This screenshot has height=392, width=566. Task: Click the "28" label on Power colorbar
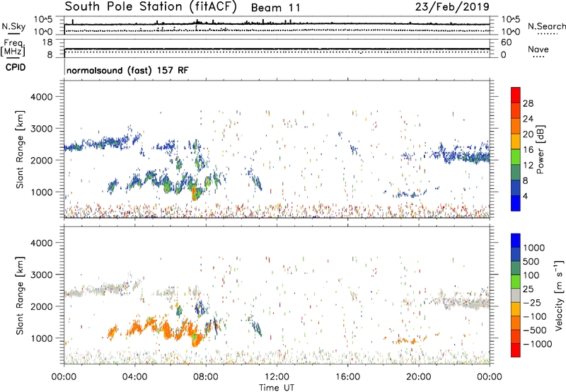click(x=528, y=103)
